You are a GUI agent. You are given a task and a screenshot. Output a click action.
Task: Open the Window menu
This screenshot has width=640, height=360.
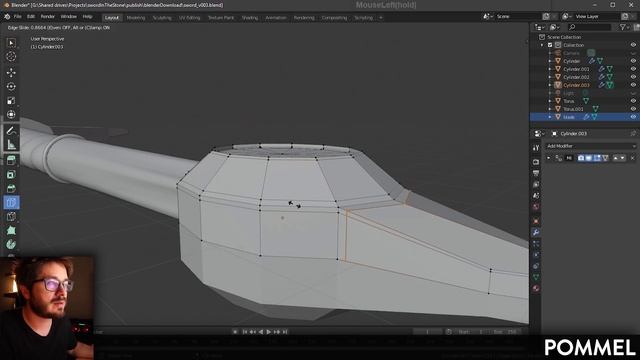click(69, 17)
